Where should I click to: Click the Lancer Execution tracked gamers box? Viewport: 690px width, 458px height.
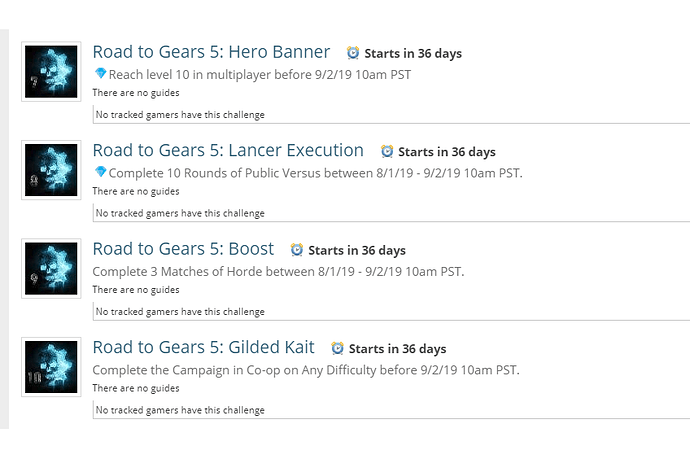click(390, 213)
